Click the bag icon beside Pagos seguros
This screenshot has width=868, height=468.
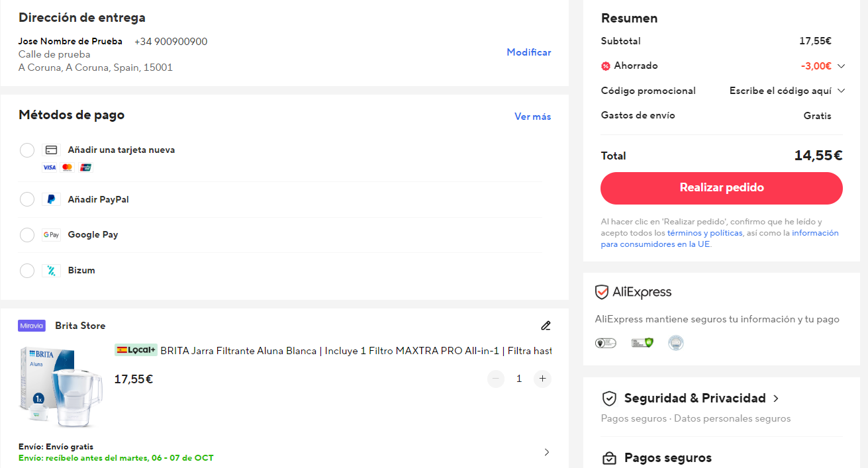pyautogui.click(x=609, y=458)
